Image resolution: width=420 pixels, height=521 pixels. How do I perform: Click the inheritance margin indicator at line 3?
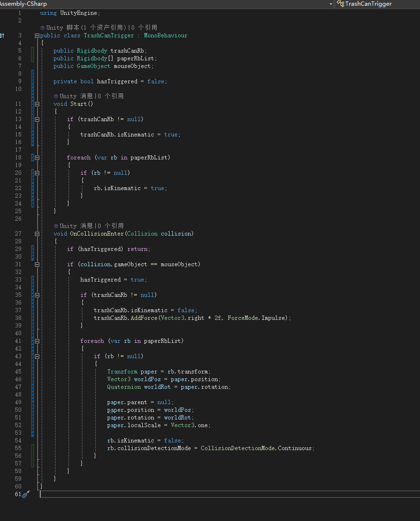[2, 35]
